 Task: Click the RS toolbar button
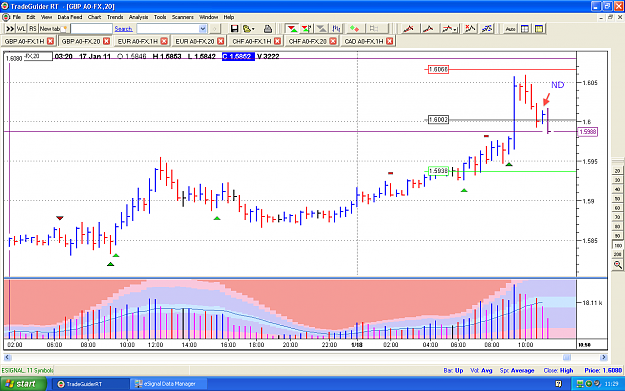[x=33, y=29]
